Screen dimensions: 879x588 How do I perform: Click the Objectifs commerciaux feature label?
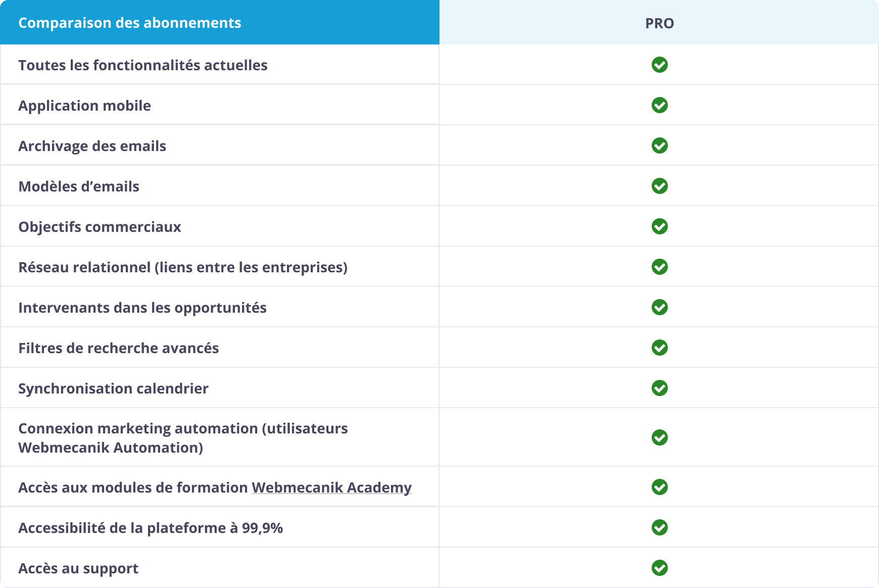(x=100, y=227)
